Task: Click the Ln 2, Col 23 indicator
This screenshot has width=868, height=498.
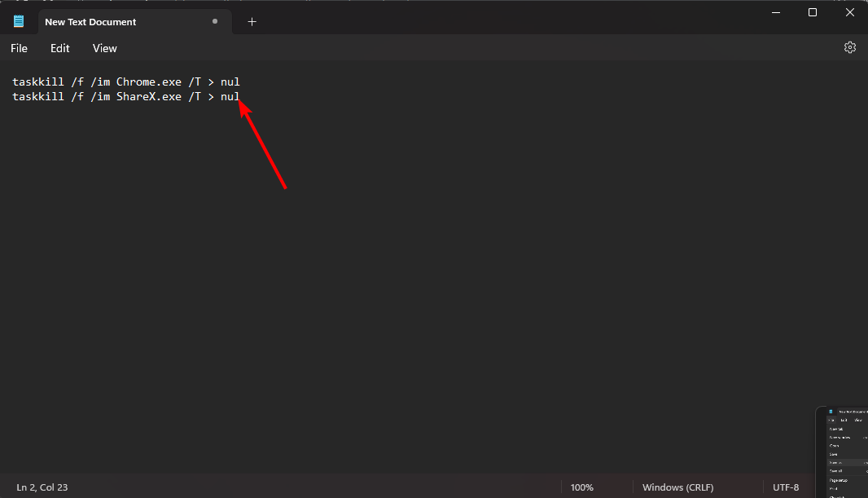Action: coord(42,487)
